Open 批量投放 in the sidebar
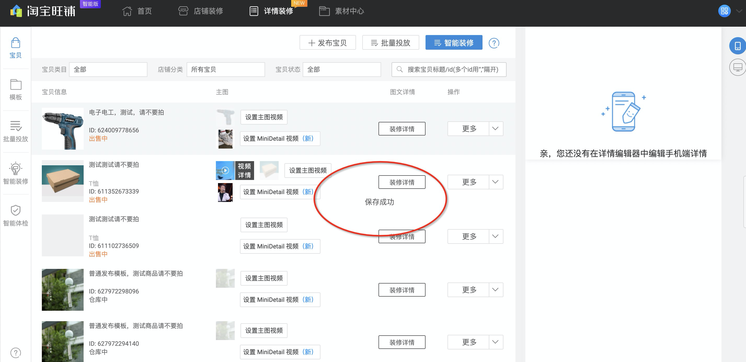The image size is (746, 362). (16, 132)
